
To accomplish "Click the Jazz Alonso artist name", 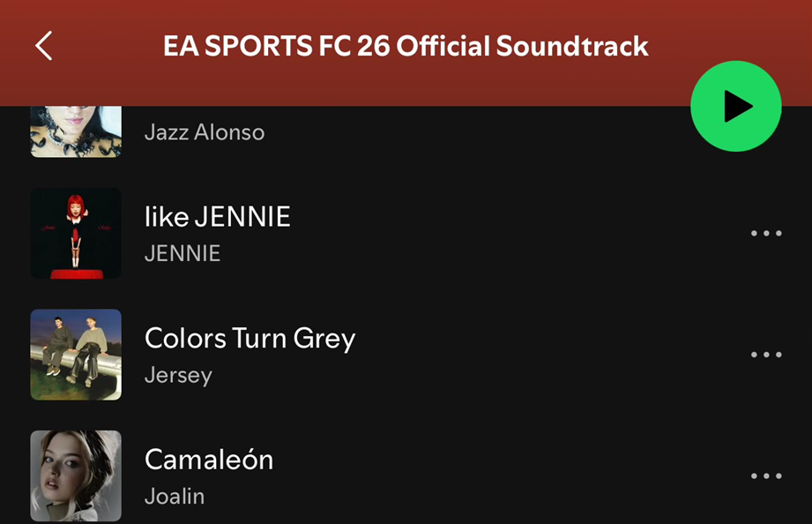I will click(x=205, y=133).
